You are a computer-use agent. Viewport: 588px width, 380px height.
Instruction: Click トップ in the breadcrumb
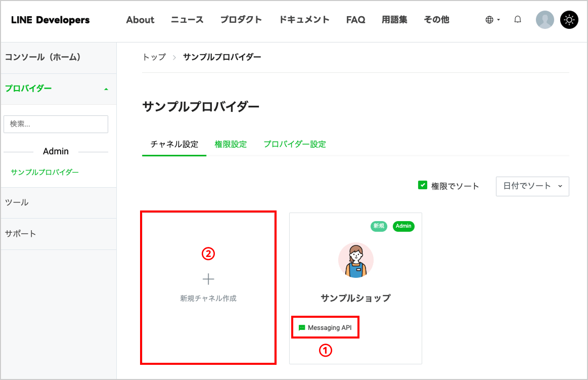(154, 57)
